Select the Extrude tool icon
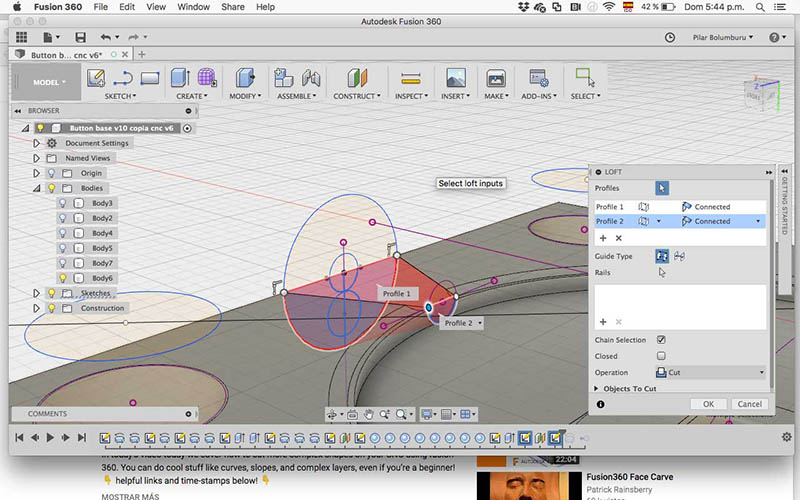800x500 pixels. tap(180, 78)
